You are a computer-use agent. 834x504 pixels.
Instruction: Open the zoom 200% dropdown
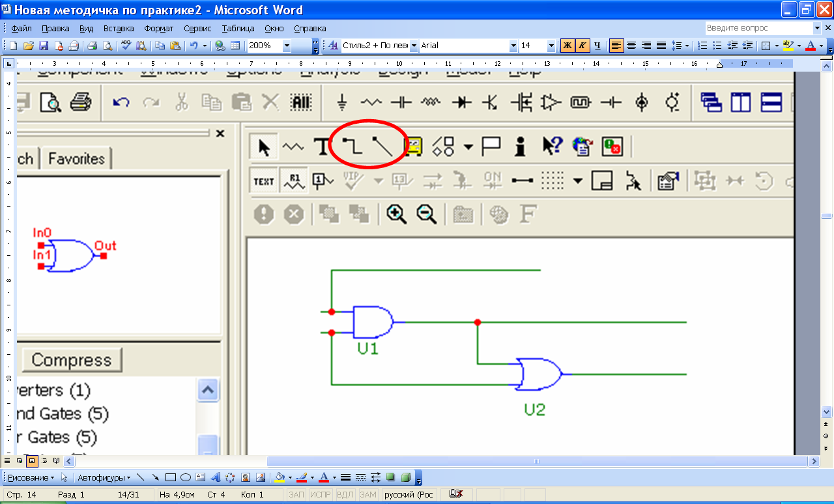click(x=287, y=46)
